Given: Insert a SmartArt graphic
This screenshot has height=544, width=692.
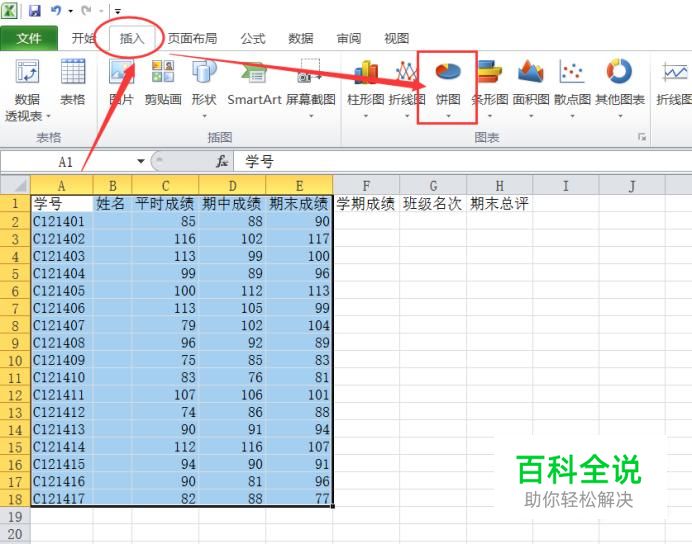Looking at the screenshot, I should pos(254,82).
